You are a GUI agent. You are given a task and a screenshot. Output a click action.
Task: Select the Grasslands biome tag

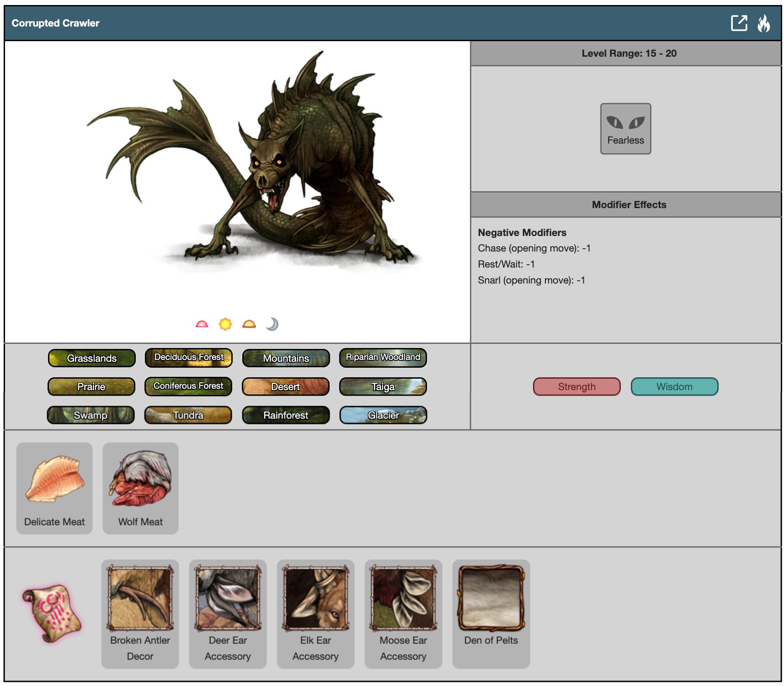tap(91, 358)
